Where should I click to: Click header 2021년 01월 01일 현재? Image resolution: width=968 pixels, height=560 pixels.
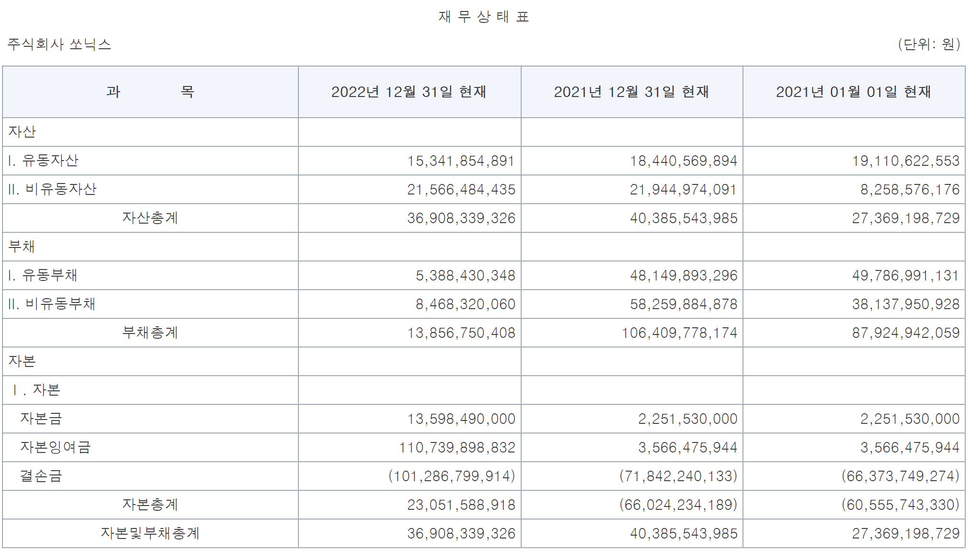pos(854,92)
